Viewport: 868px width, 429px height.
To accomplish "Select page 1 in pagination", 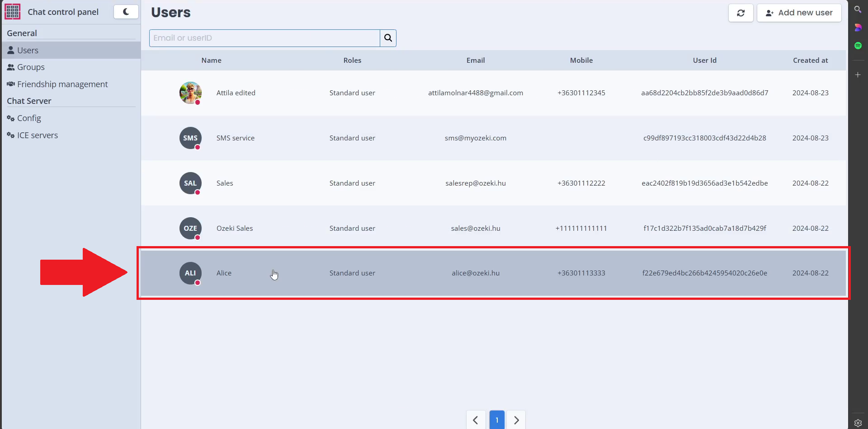I will click(x=497, y=420).
